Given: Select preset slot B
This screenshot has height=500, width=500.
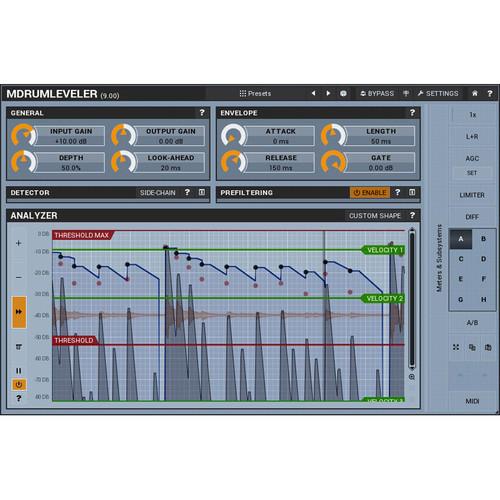Looking at the screenshot, I should (483, 239).
